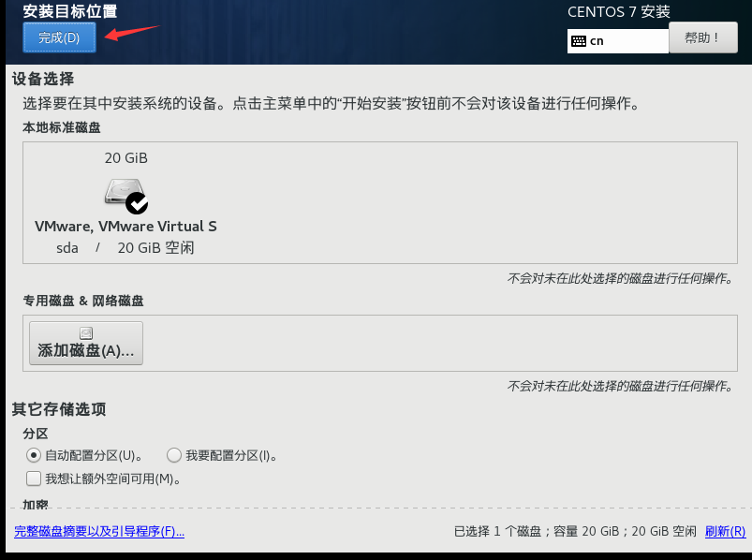This screenshot has width=752, height=560.
Task: Select 我要配置分区(I) radio button
Action: pyautogui.click(x=174, y=455)
